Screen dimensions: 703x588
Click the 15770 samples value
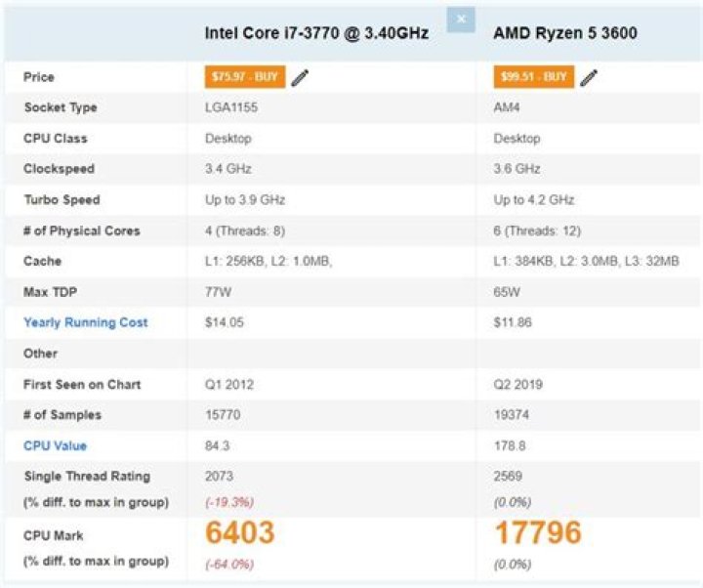coord(222,415)
